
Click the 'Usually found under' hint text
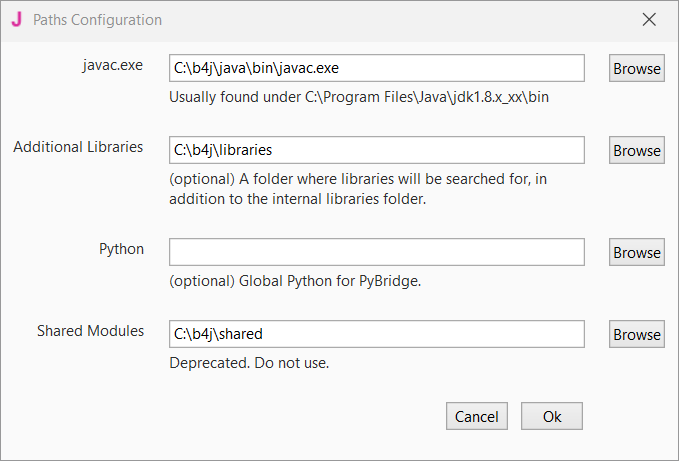359,98
